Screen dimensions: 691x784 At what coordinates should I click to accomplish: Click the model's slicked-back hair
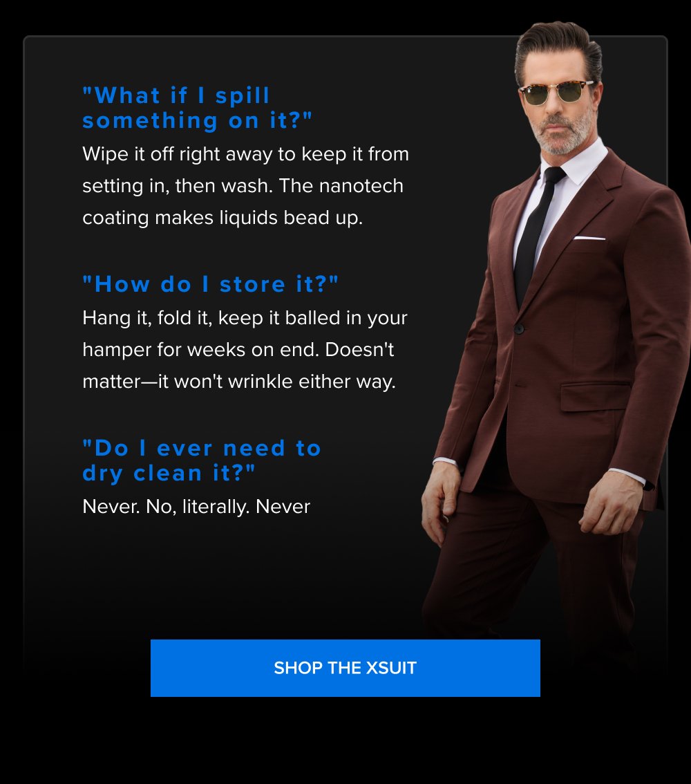coord(558,46)
